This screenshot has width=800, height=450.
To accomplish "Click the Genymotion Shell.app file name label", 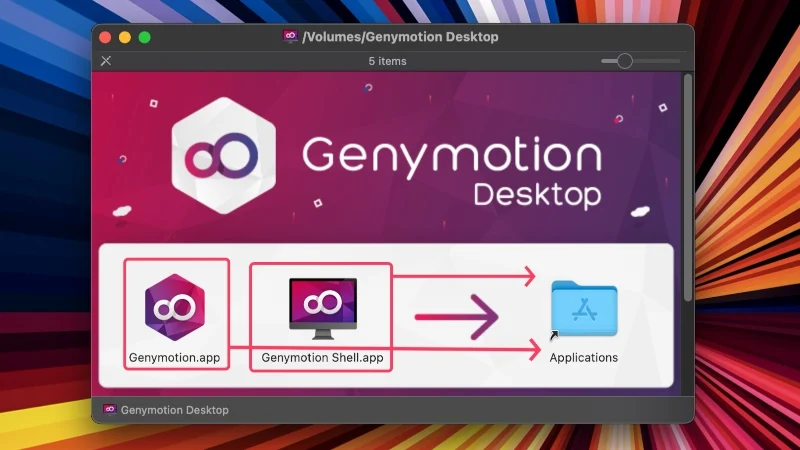I will click(322, 357).
